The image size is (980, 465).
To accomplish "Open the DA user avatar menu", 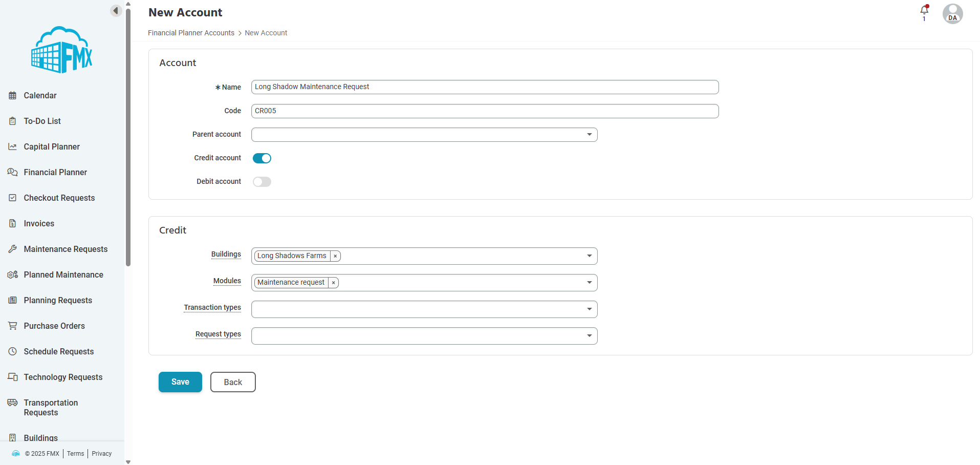I will pyautogui.click(x=952, y=14).
